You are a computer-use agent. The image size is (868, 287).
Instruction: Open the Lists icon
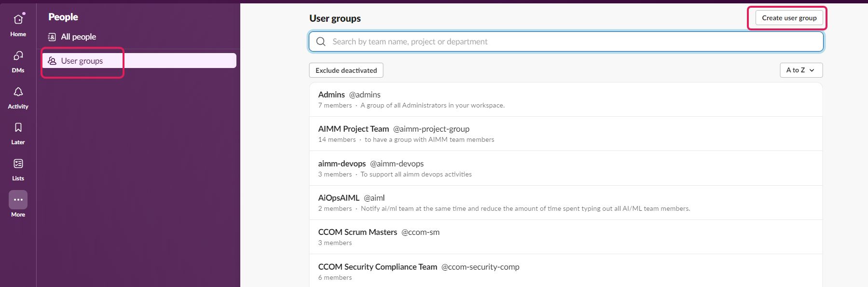pyautogui.click(x=18, y=164)
